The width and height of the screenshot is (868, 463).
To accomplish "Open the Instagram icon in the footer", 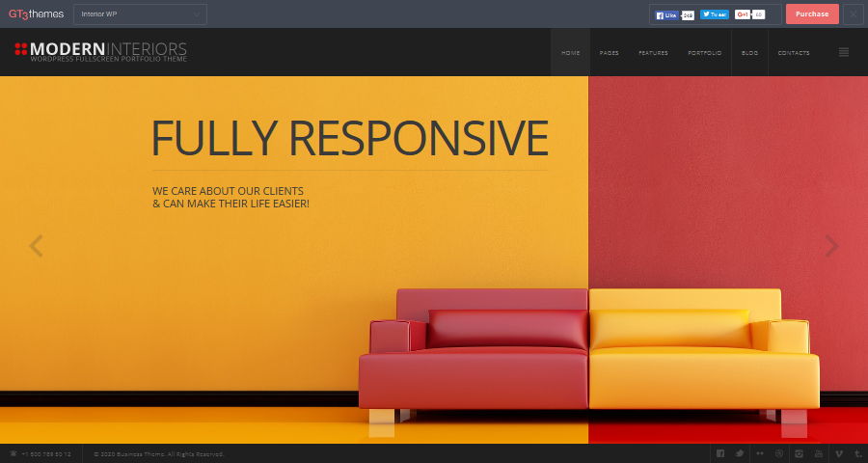I will pyautogui.click(x=799, y=453).
